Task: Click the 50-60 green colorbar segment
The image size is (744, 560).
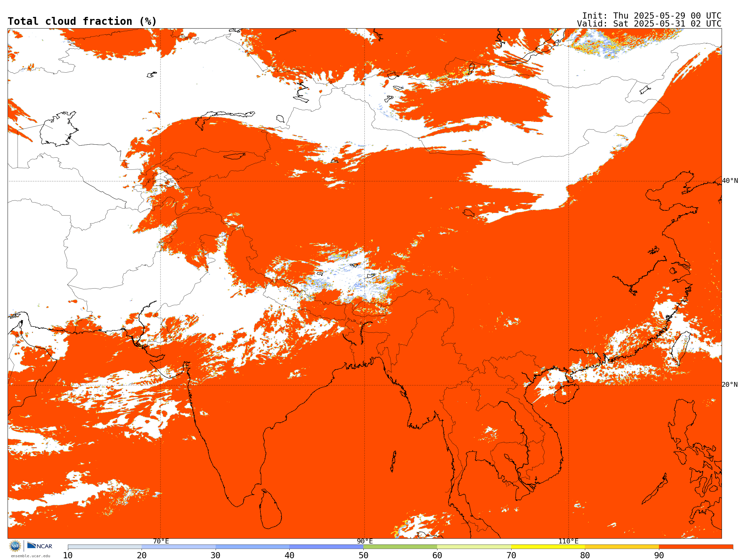Action: click(x=400, y=547)
